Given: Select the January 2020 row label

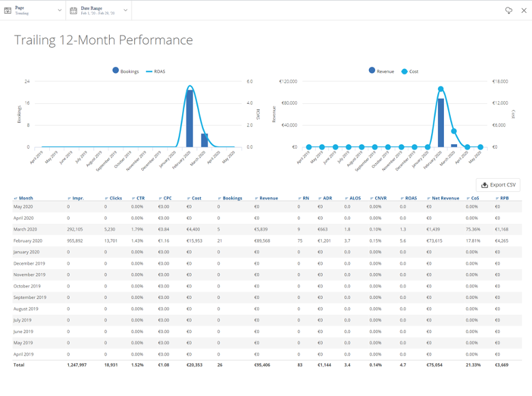Looking at the screenshot, I should 27,252.
